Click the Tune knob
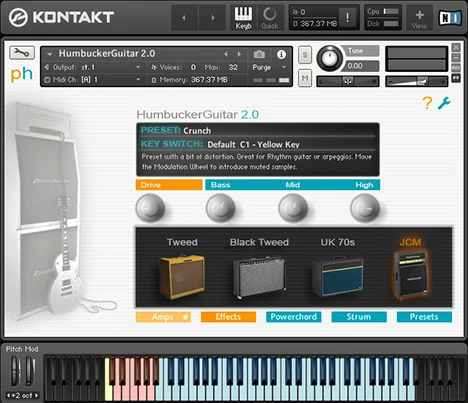 pos(329,58)
